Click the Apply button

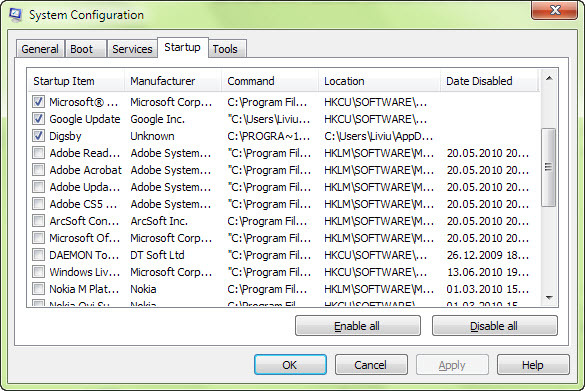452,365
